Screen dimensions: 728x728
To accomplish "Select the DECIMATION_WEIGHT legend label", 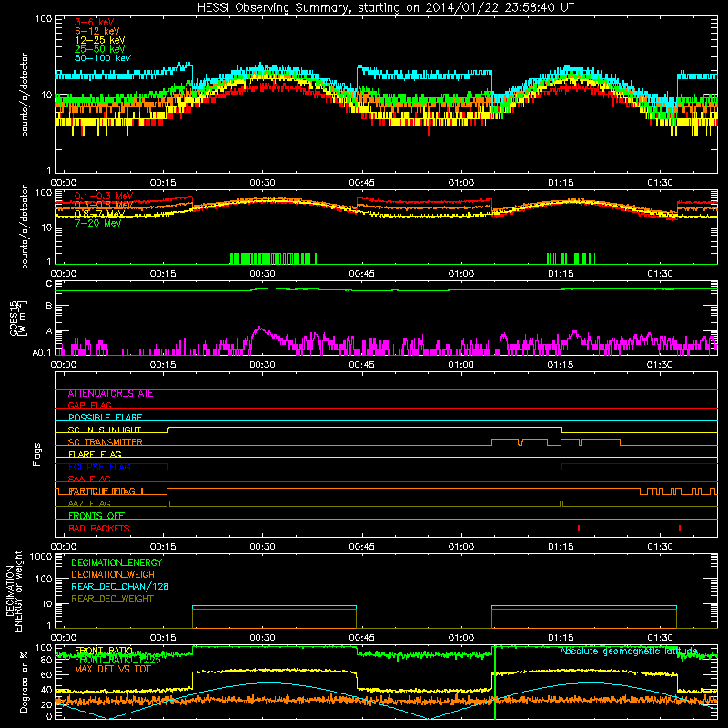I will [x=115, y=574].
